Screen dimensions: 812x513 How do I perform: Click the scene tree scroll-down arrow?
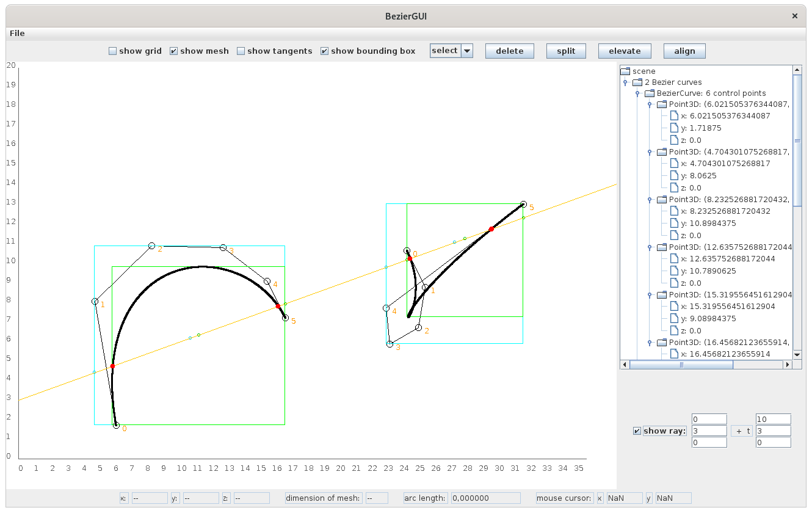point(797,354)
